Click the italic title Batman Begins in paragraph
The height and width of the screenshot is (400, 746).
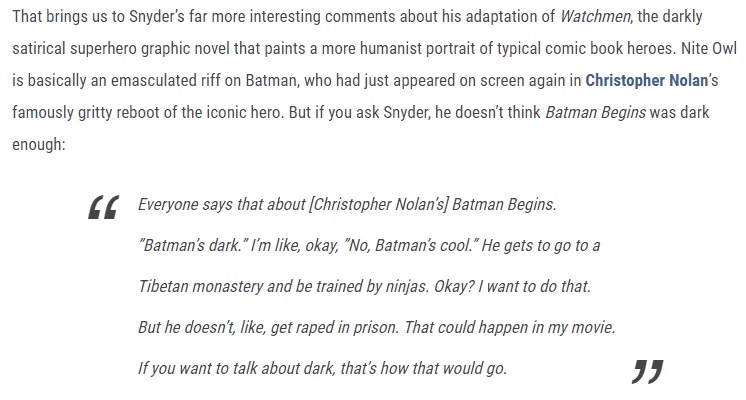tap(596, 113)
